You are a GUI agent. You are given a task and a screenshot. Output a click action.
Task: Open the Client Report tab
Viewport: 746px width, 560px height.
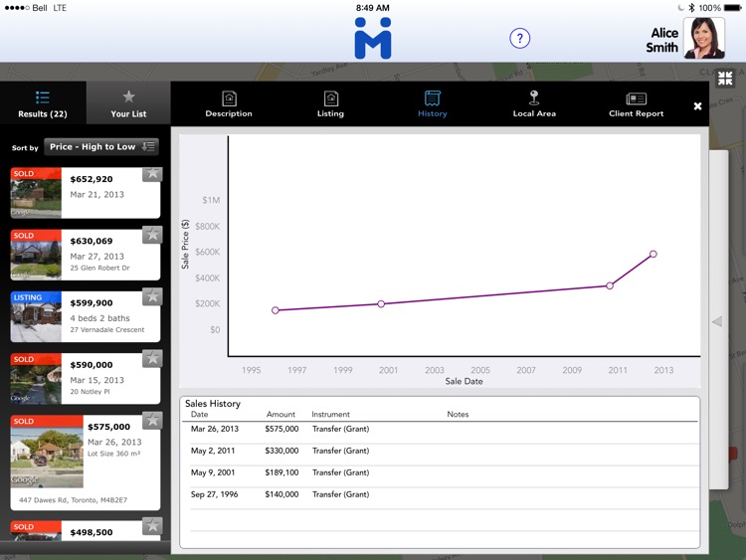click(637, 104)
